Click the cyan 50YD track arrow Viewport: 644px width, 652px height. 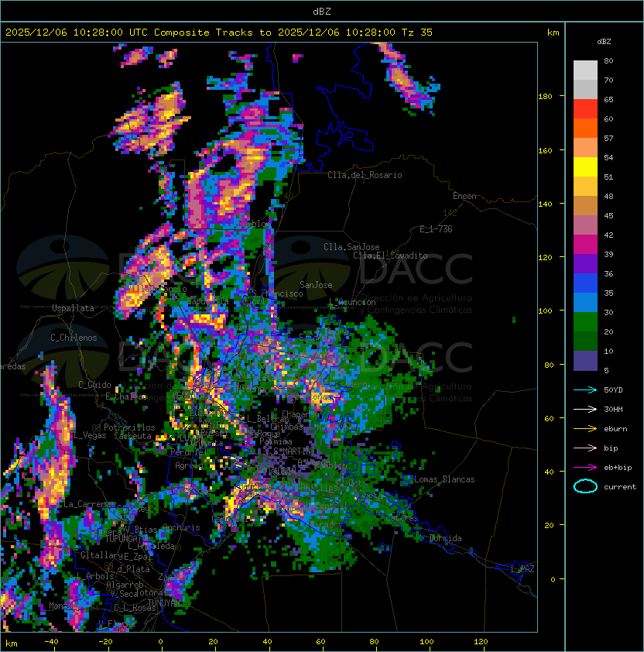coord(585,389)
